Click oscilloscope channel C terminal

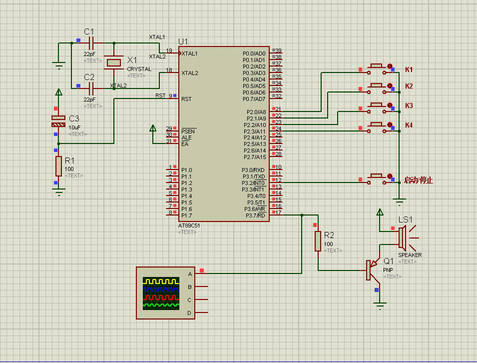[201, 299]
